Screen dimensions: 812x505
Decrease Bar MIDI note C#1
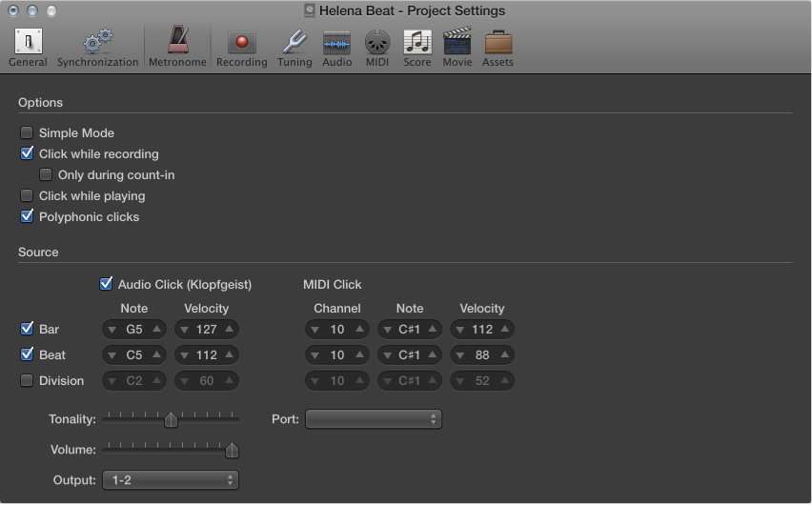(x=387, y=330)
